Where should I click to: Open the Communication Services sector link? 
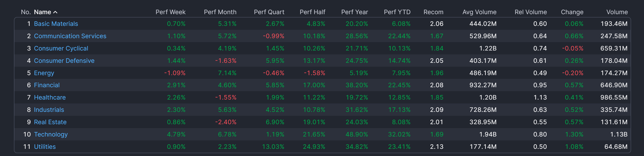point(70,36)
